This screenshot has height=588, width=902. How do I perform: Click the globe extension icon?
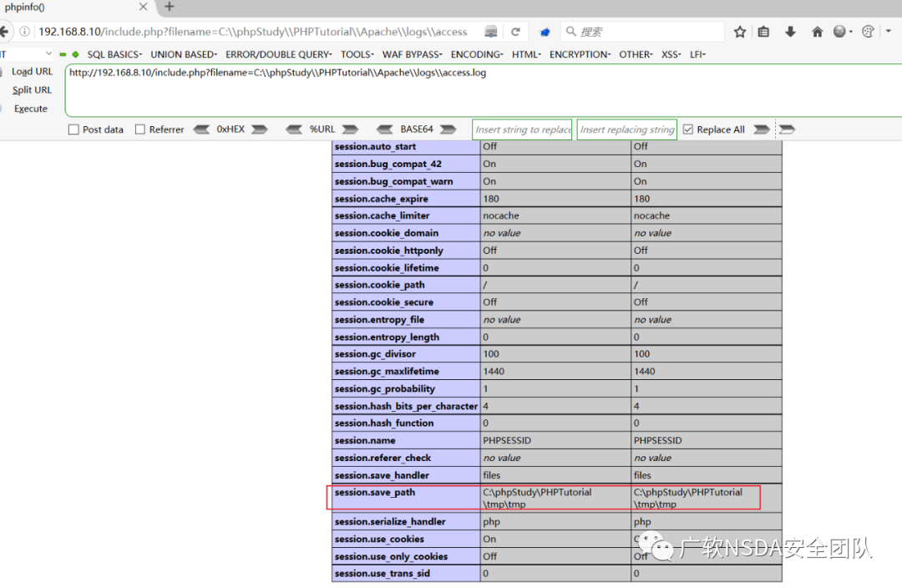[840, 32]
